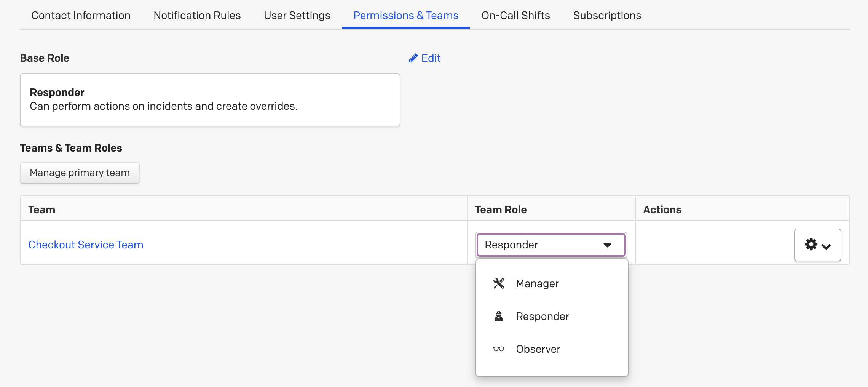
Task: Click the Responder base role description box
Action: tap(210, 100)
